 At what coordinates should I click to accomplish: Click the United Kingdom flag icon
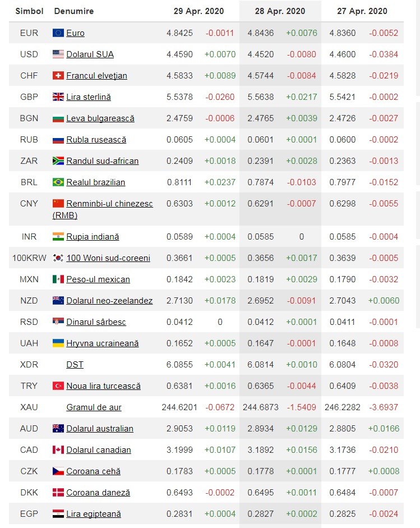58,97
